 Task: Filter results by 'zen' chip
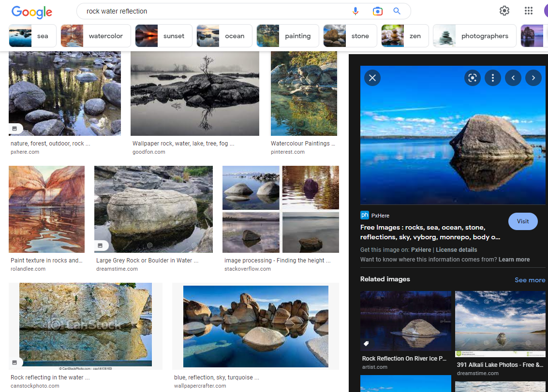(404, 36)
